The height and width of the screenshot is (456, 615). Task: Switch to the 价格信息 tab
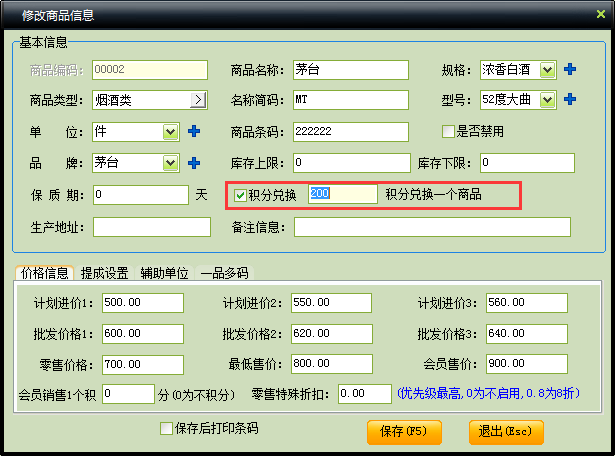tap(44, 273)
